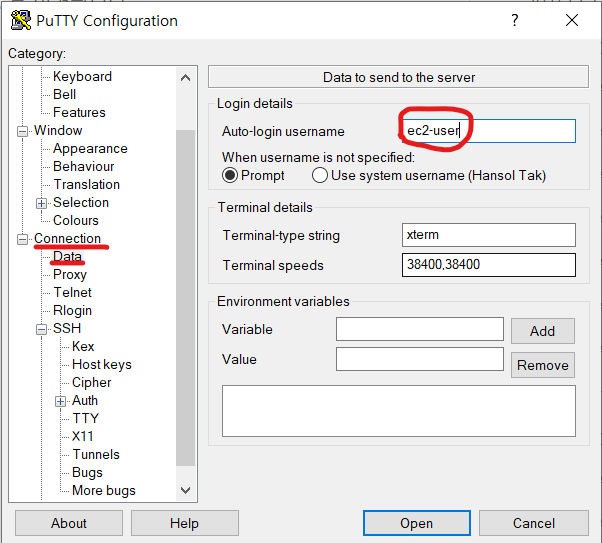Open the Kex settings

click(83, 346)
